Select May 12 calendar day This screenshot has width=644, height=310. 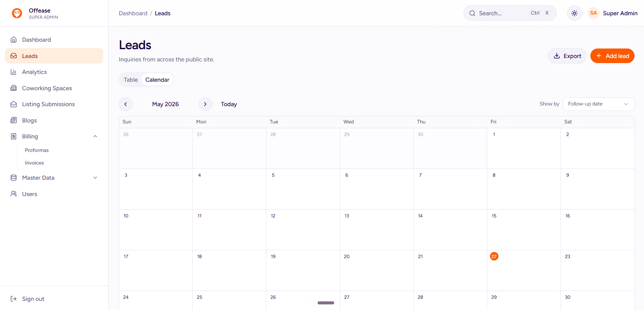303,230
